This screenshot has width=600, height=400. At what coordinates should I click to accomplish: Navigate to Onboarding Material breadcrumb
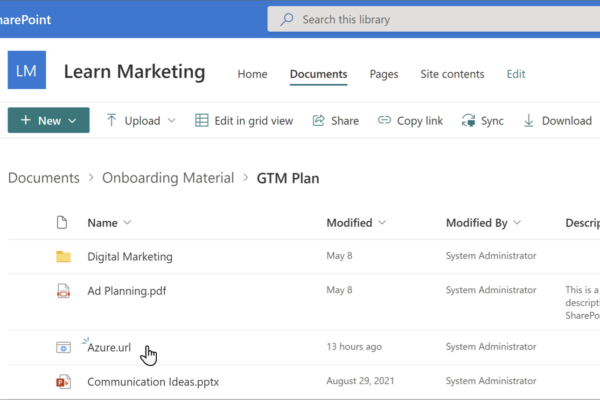[x=168, y=178]
